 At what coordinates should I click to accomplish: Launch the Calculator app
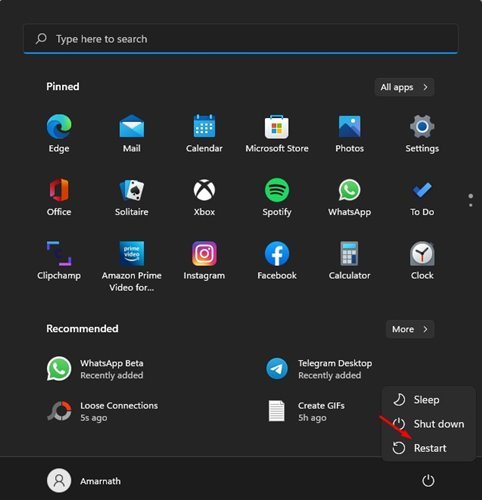coord(349,261)
